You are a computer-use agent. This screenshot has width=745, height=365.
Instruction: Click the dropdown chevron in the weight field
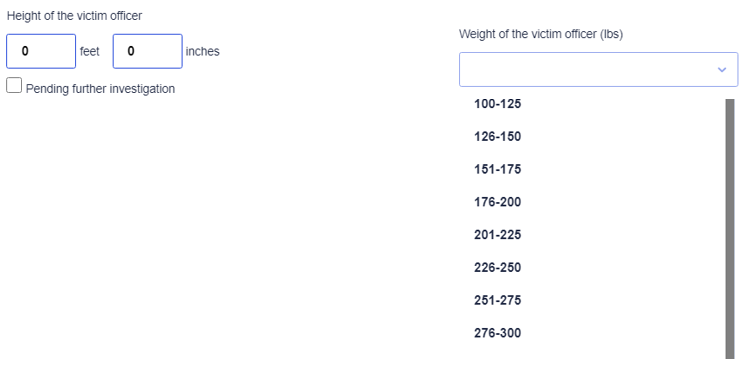click(722, 70)
